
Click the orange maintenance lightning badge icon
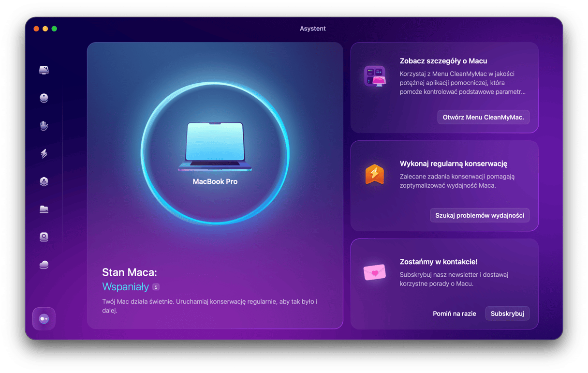coord(375,174)
